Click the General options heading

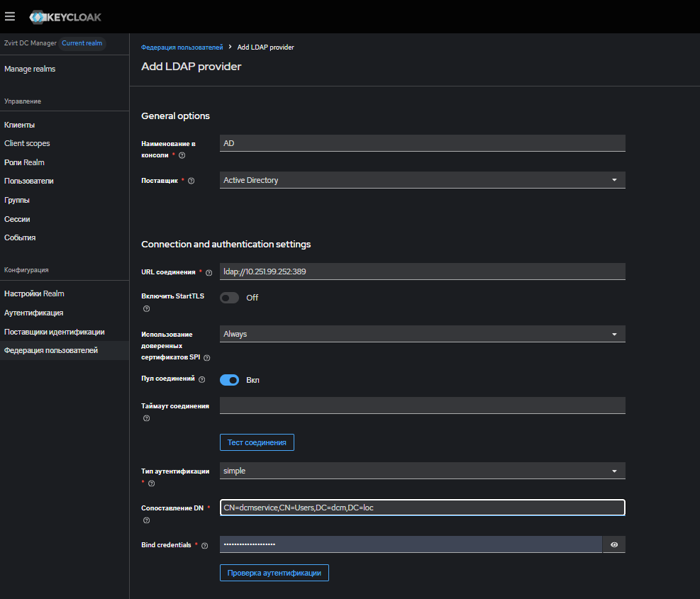tap(175, 116)
